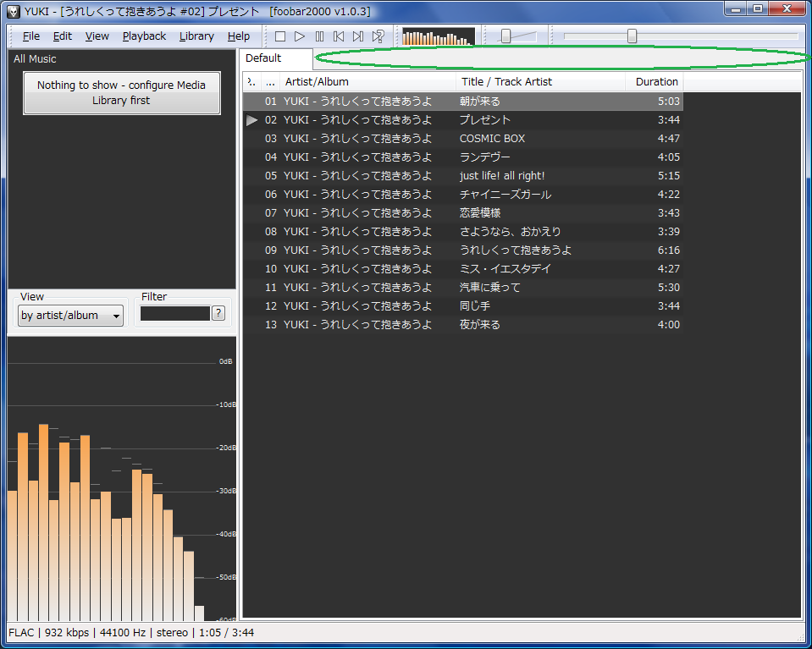Open the 'by artist/album' view dropdown

(x=70, y=315)
